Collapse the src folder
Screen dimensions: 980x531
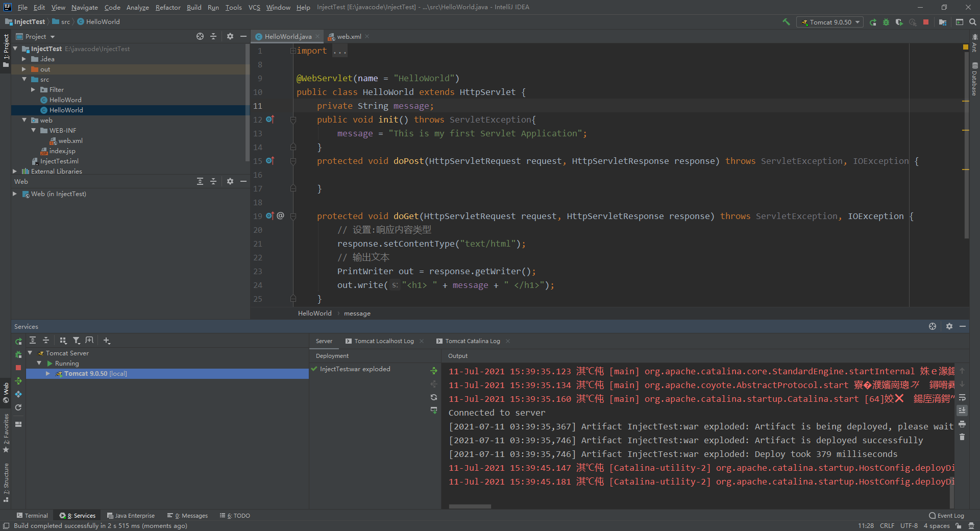click(24, 79)
